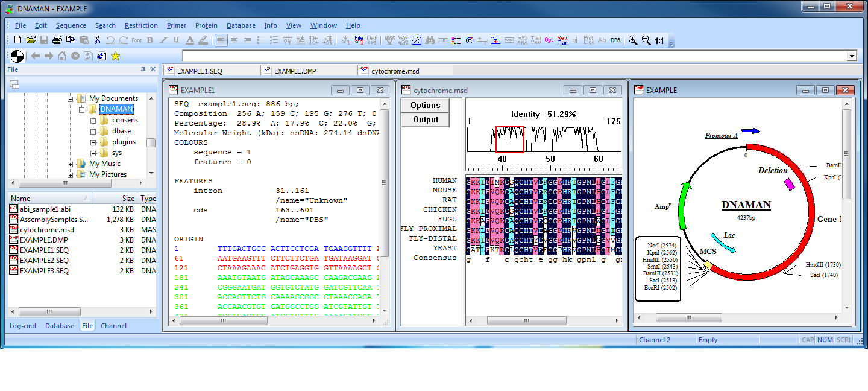Click the New file icon
The height and width of the screenshot is (391, 868).
pos(17,40)
